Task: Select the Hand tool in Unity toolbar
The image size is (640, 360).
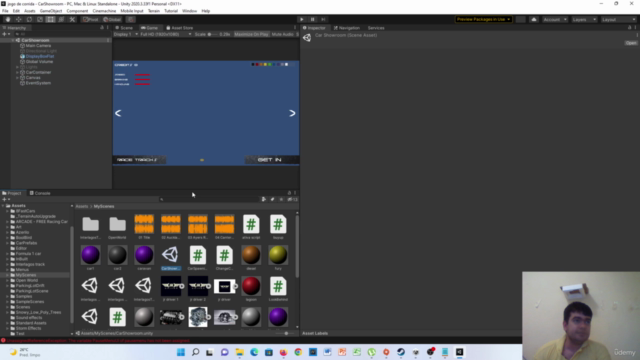Action: pos(8,19)
